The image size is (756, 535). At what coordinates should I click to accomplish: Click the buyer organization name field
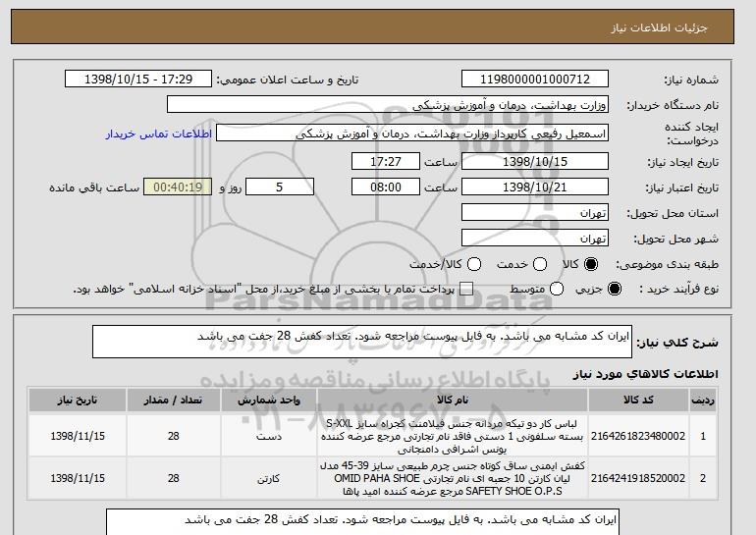pos(388,105)
